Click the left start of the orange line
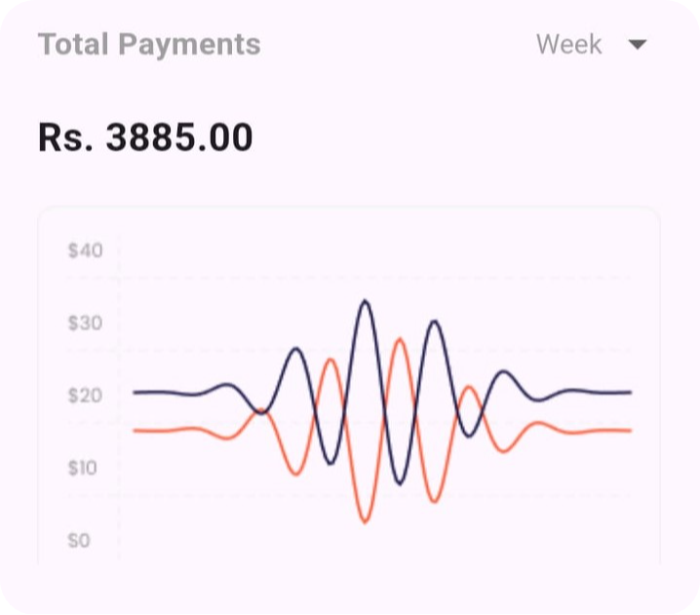700x615 pixels. pyautogui.click(x=136, y=430)
